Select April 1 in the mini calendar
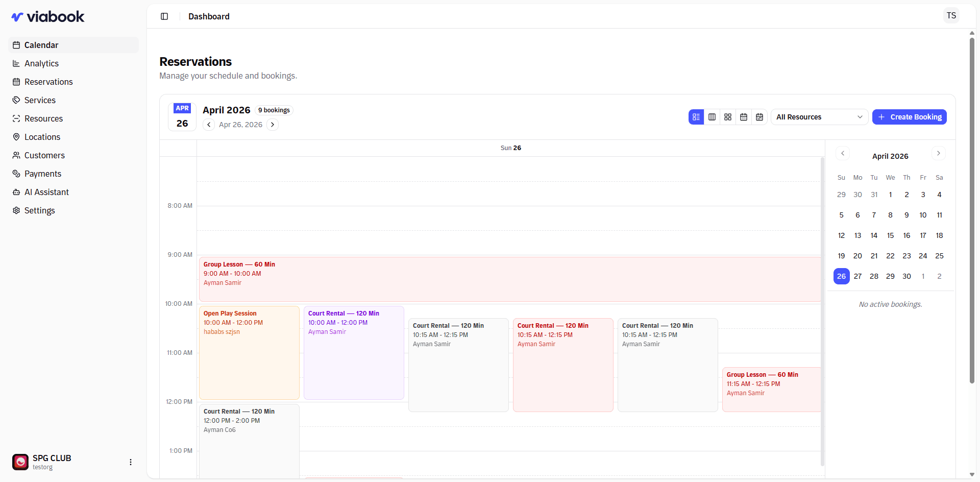Screen dimensions: 980x482 point(890,195)
